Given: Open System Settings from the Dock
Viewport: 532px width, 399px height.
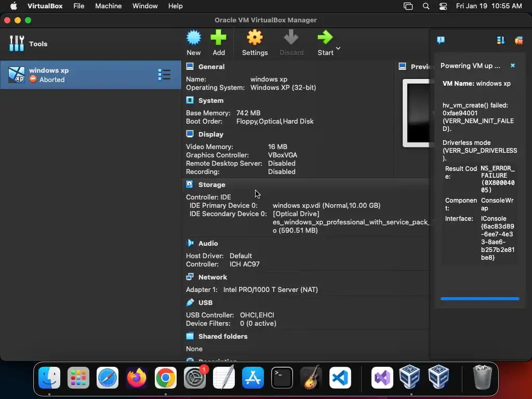Looking at the screenshot, I should click(195, 378).
